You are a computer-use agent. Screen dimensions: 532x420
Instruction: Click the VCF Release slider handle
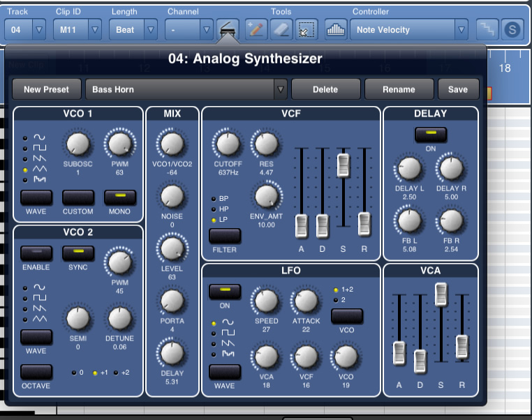click(x=364, y=224)
